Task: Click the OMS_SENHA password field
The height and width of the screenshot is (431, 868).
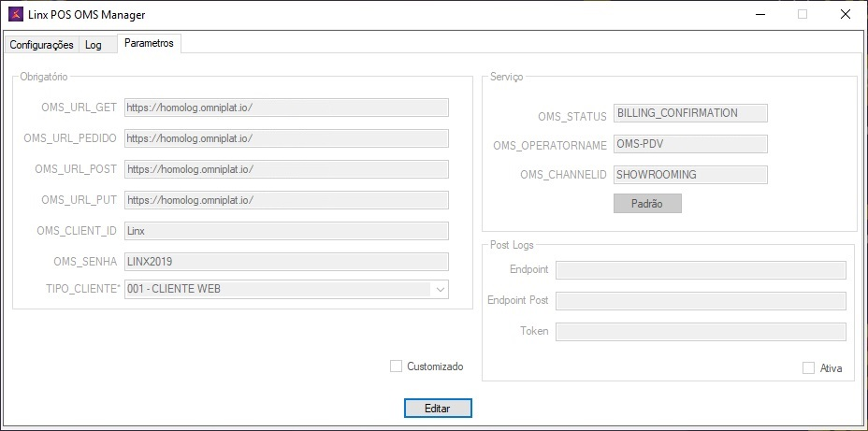Action: (286, 262)
